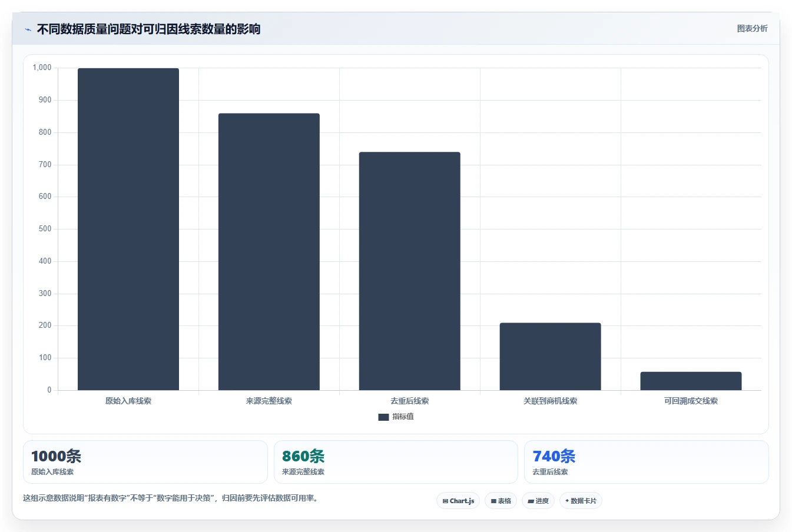The image size is (792, 532).
Task: Click the 来源完整线索 axis label
Action: [x=269, y=401]
